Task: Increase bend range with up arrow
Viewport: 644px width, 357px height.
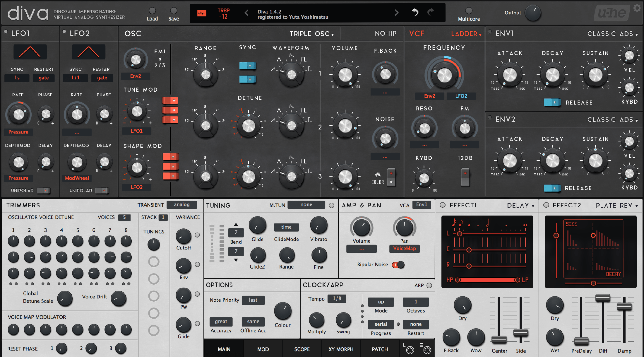Action: pos(236,225)
